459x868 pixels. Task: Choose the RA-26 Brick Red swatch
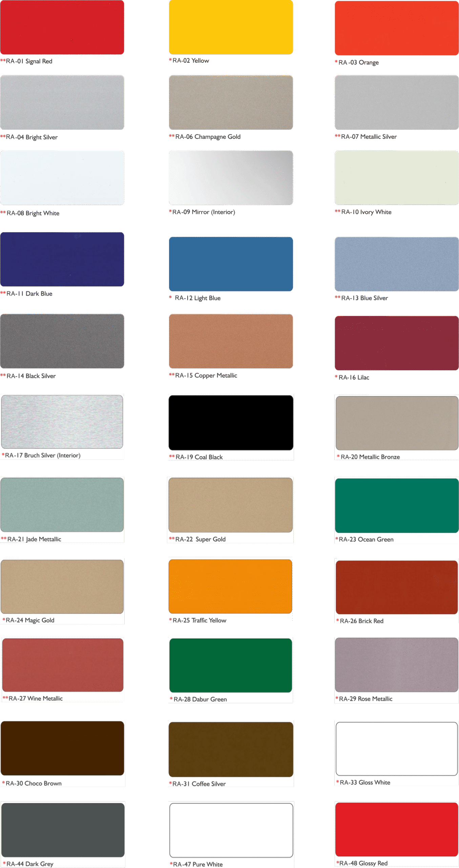coord(396,587)
